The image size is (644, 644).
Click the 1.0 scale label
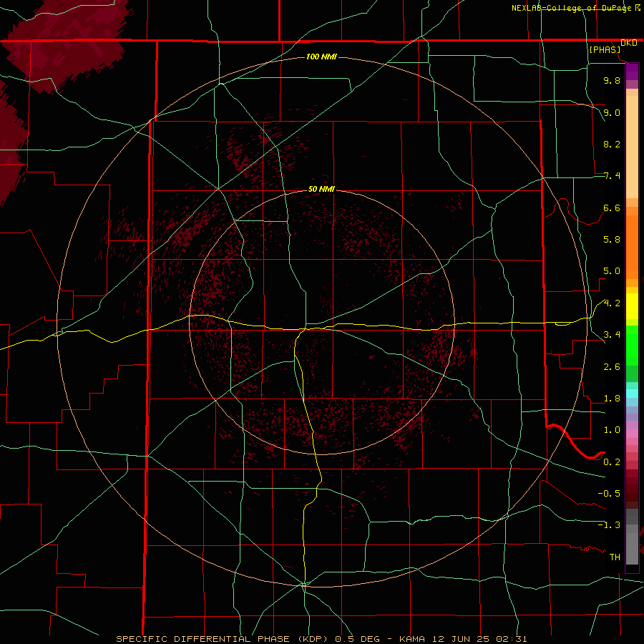click(612, 429)
